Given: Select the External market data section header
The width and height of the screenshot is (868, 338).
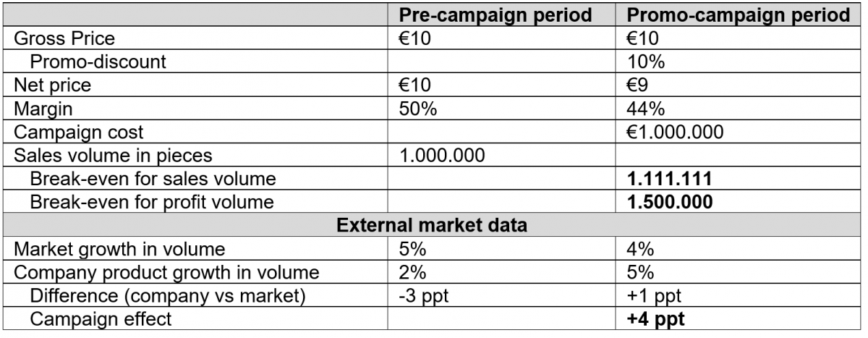Looking at the screenshot, I should click(x=433, y=225).
